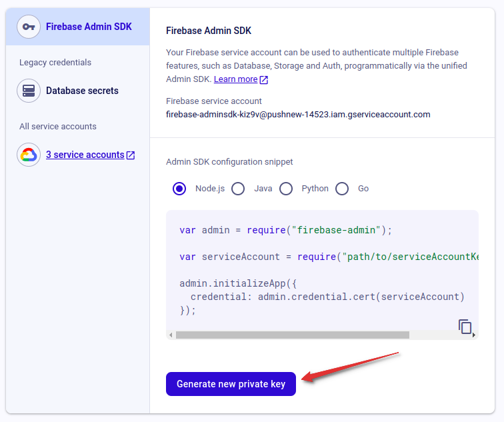The width and height of the screenshot is (504, 422).
Task: Click the var serviceAccount code line
Action: 329,257
